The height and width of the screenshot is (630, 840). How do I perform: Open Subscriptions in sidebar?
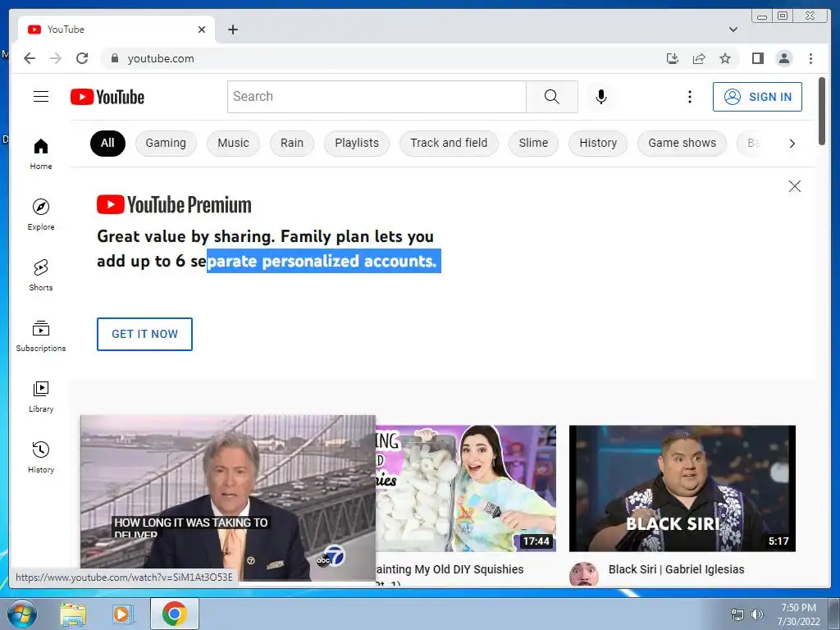(41, 336)
